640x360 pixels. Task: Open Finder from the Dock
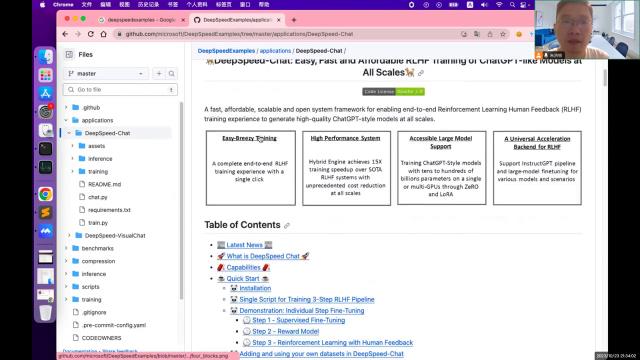click(x=45, y=57)
